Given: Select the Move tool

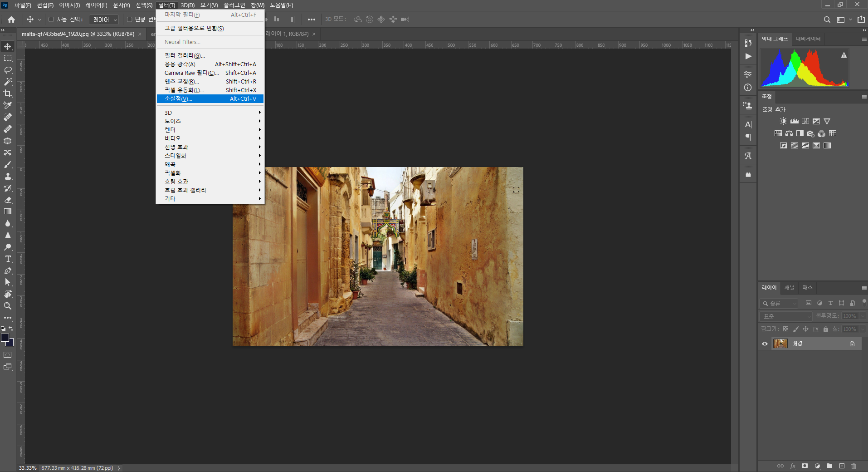Looking at the screenshot, I should tap(8, 46).
